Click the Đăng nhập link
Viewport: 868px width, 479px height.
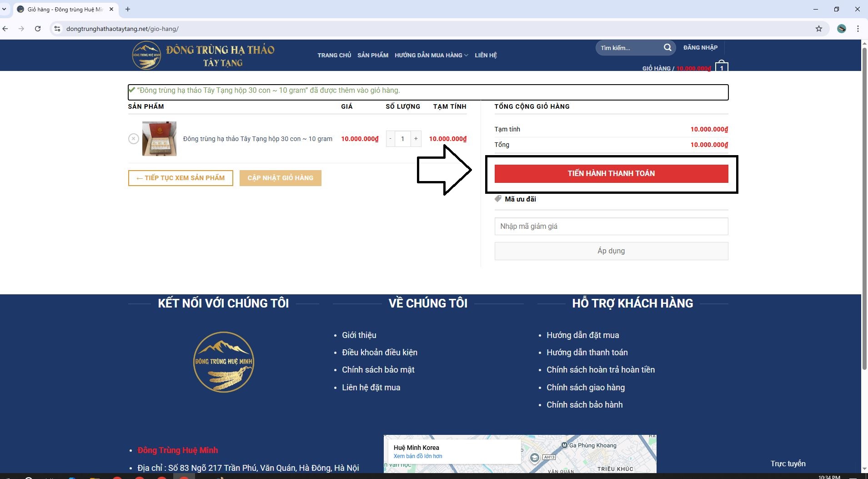[x=700, y=47]
